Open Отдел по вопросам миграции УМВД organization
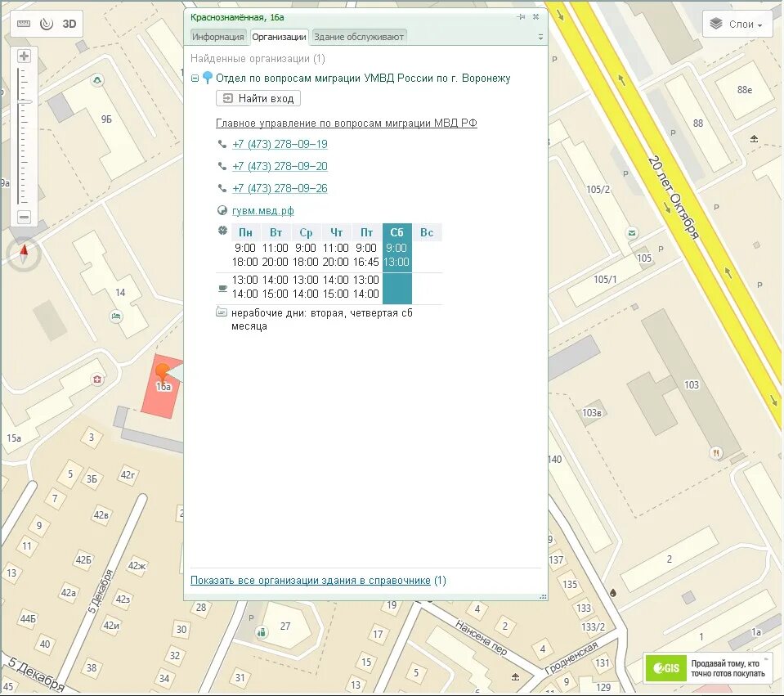Viewport: 784px width, 696px height. (363, 78)
